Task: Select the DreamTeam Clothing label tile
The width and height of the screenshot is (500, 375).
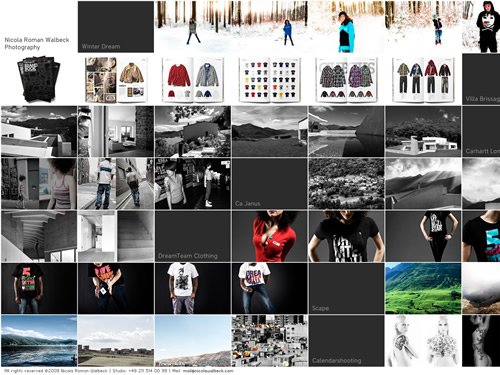Action: (193, 236)
